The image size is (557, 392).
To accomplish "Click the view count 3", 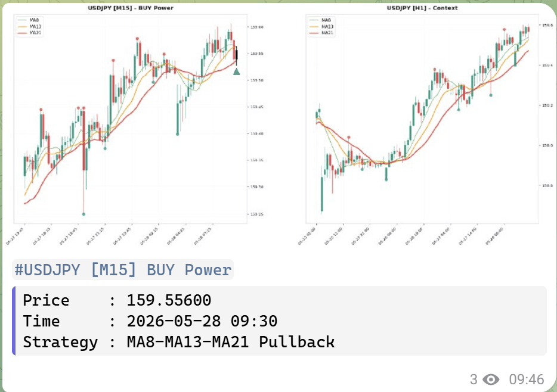I will click(x=474, y=379).
